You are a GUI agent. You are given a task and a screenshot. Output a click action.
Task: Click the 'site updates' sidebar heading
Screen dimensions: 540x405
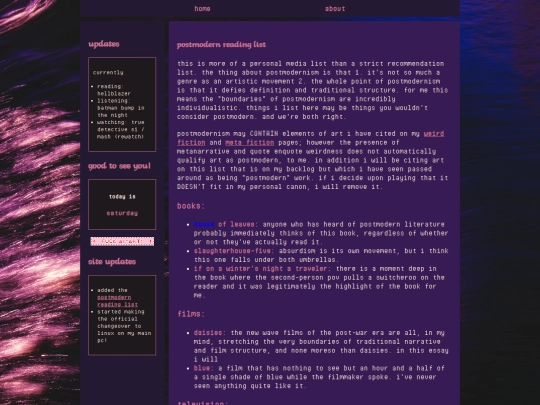point(112,261)
